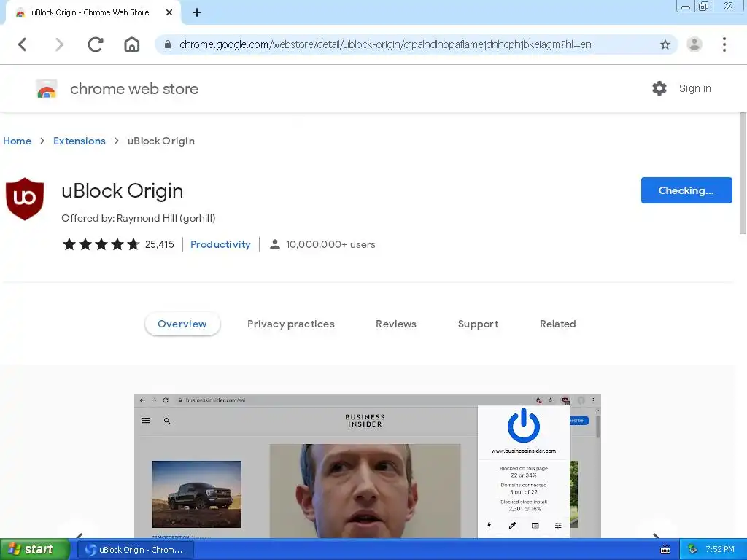Click the 7:52 PM taskbar clock

pos(720,550)
